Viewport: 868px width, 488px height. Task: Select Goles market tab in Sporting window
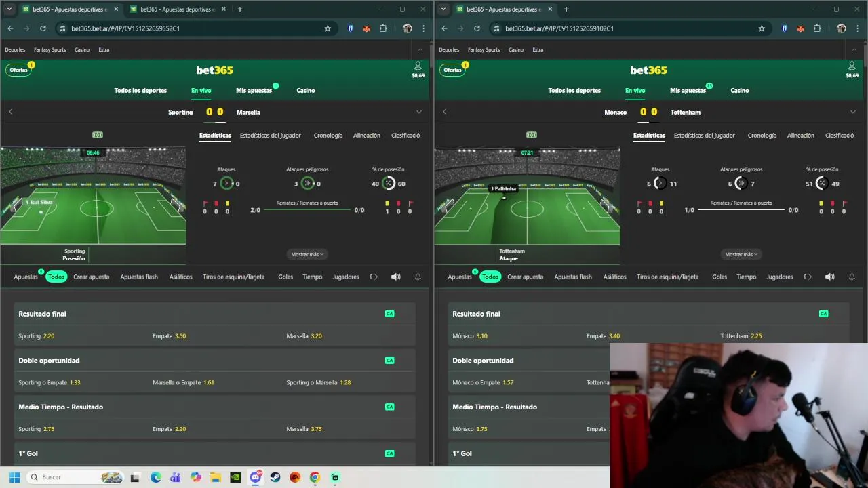coord(285,277)
